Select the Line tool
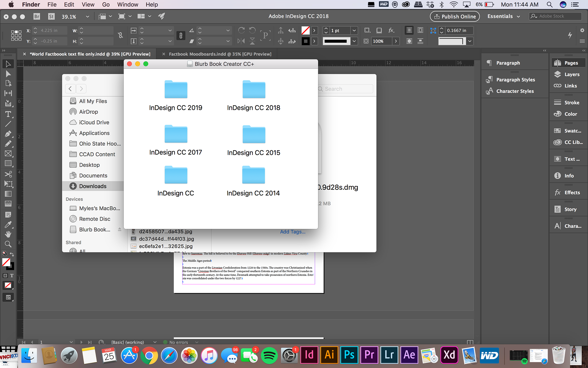Image resolution: width=588 pixels, height=368 pixels. click(x=8, y=124)
